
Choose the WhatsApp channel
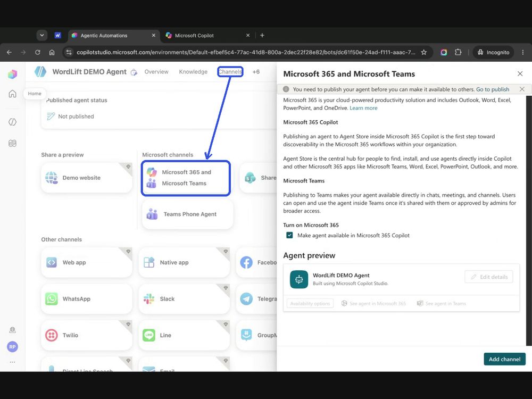coord(87,299)
